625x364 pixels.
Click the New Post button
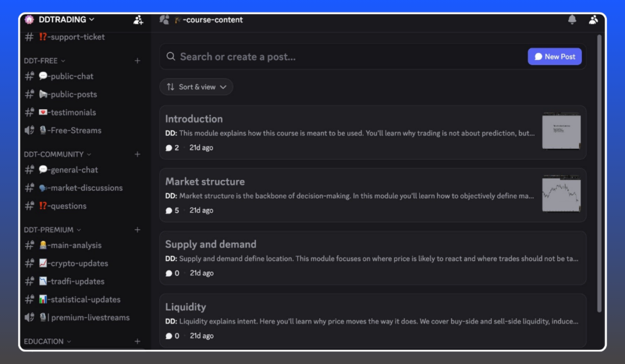coord(554,57)
